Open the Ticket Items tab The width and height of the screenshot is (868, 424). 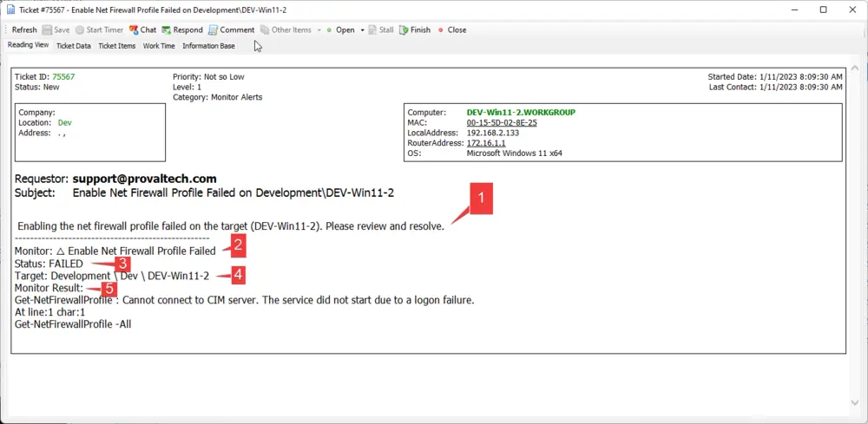coord(117,46)
